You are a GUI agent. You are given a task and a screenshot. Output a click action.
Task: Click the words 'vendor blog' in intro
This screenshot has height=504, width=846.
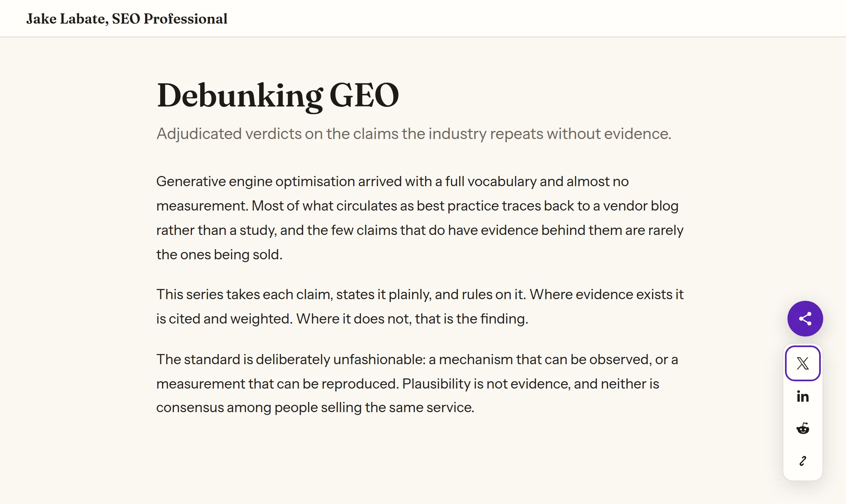(641, 206)
